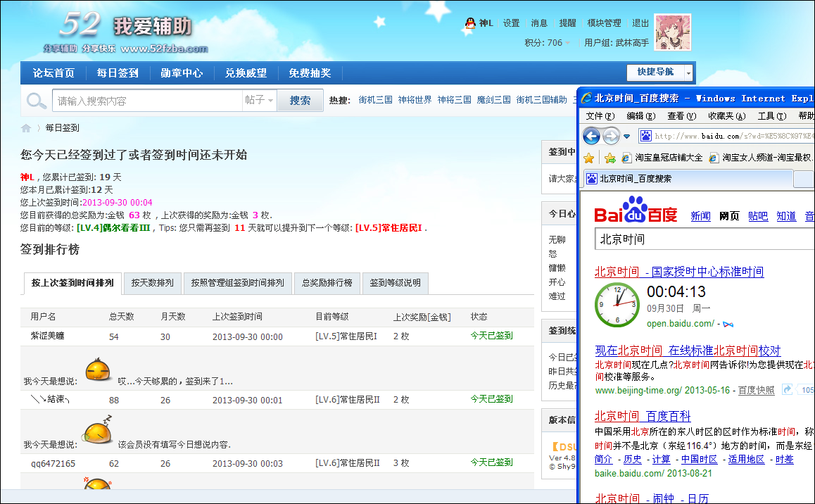Viewport: 815px width, 504px height.
Task: Open the 总奖励排行榜 tab
Action: tap(327, 283)
